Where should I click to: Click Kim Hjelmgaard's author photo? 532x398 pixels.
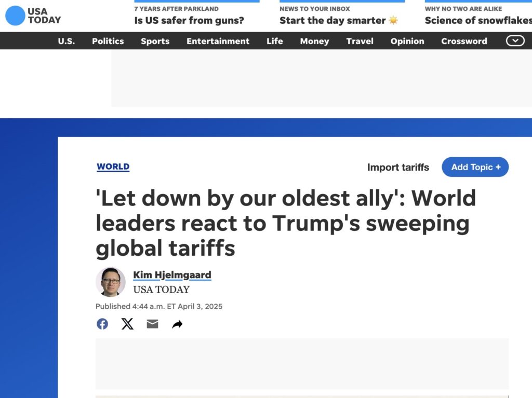111,282
